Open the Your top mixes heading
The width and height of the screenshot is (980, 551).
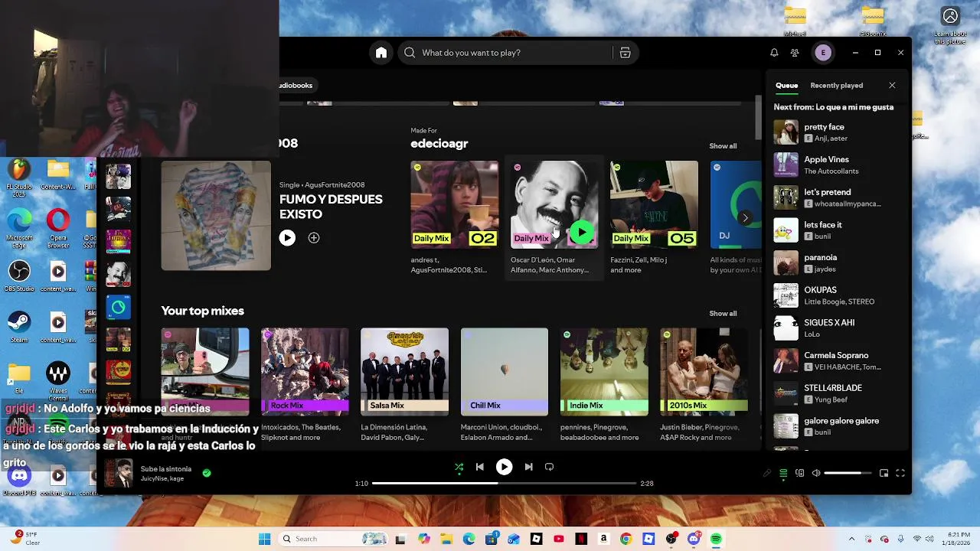click(x=202, y=311)
